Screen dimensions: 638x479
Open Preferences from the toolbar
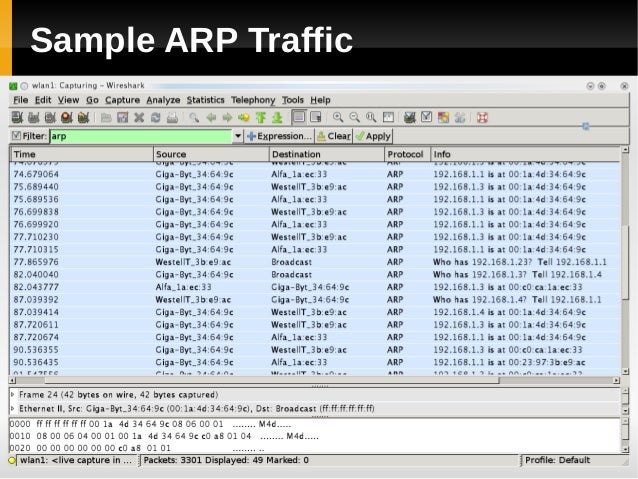[x=460, y=118]
